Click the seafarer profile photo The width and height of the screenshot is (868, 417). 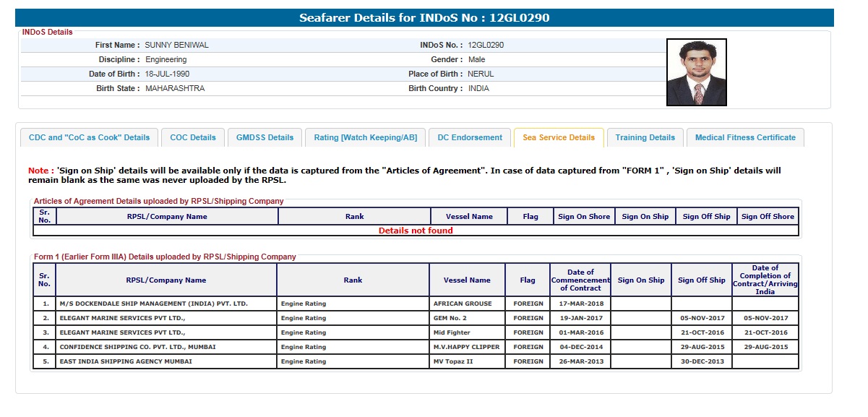click(696, 72)
